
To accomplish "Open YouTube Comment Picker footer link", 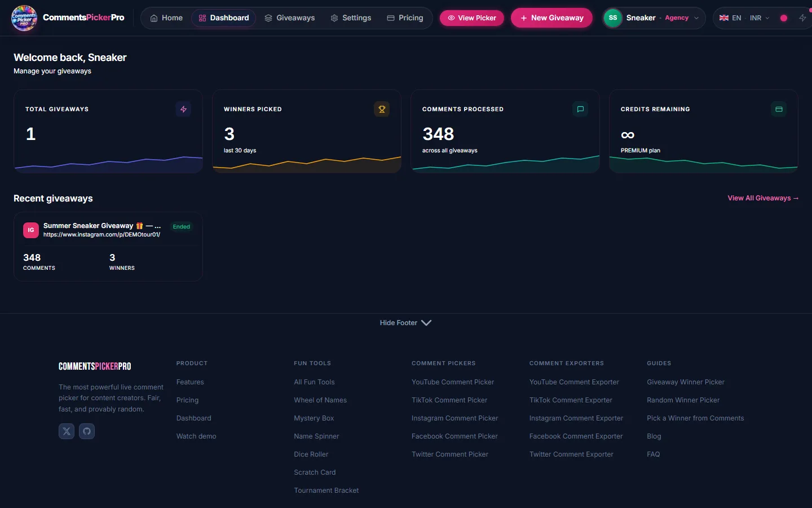I will (x=453, y=382).
